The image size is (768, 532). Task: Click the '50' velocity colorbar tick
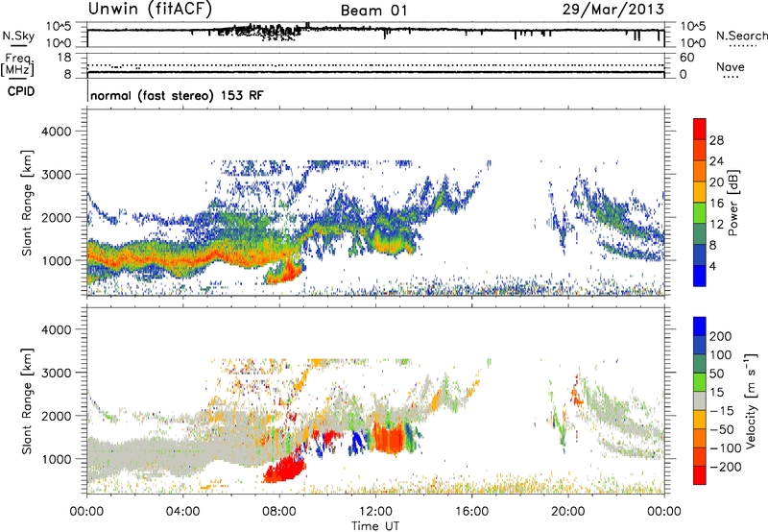pos(716,374)
